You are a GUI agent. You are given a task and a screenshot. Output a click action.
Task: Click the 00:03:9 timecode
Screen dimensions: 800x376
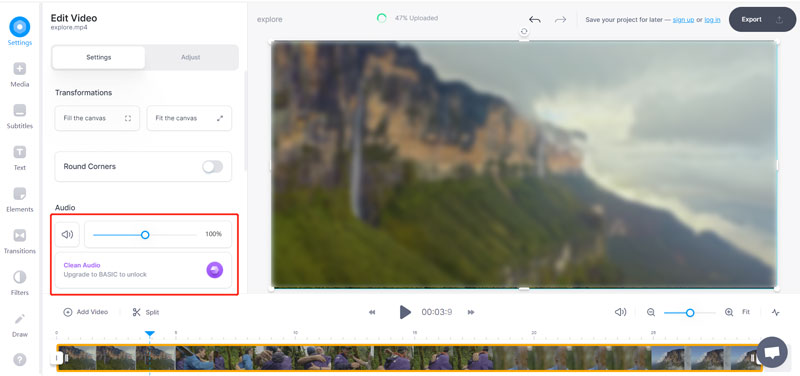(437, 312)
